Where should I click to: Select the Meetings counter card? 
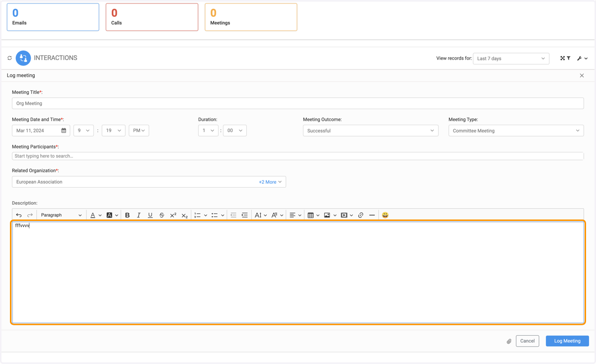(x=251, y=17)
